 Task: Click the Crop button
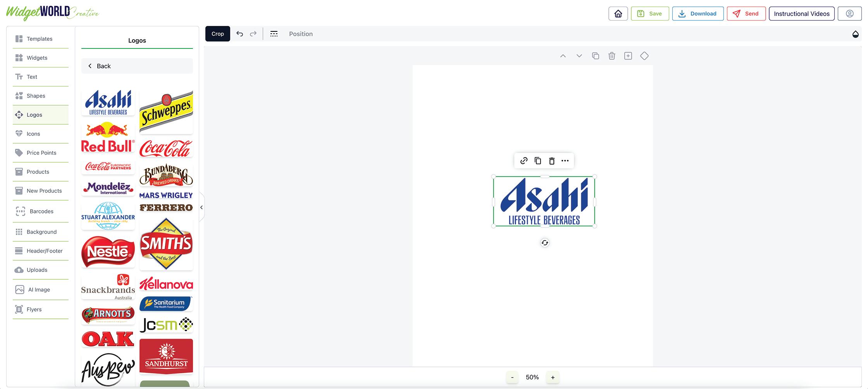tap(218, 34)
